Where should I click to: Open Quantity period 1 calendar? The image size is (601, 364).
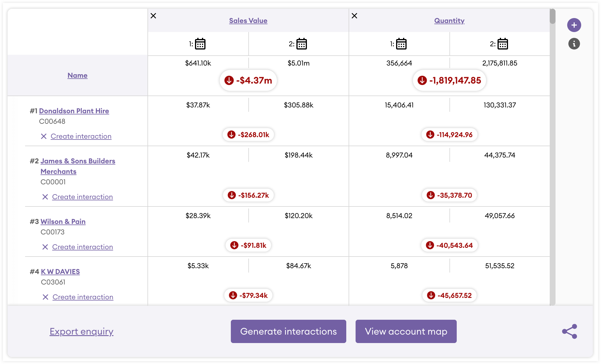pyautogui.click(x=401, y=44)
